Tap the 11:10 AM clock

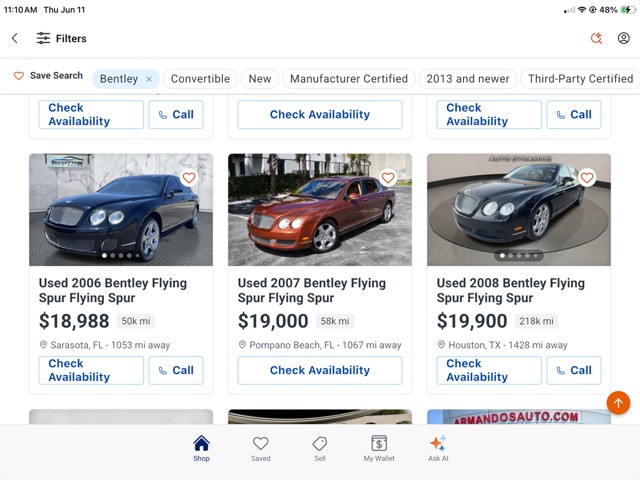coord(20,10)
